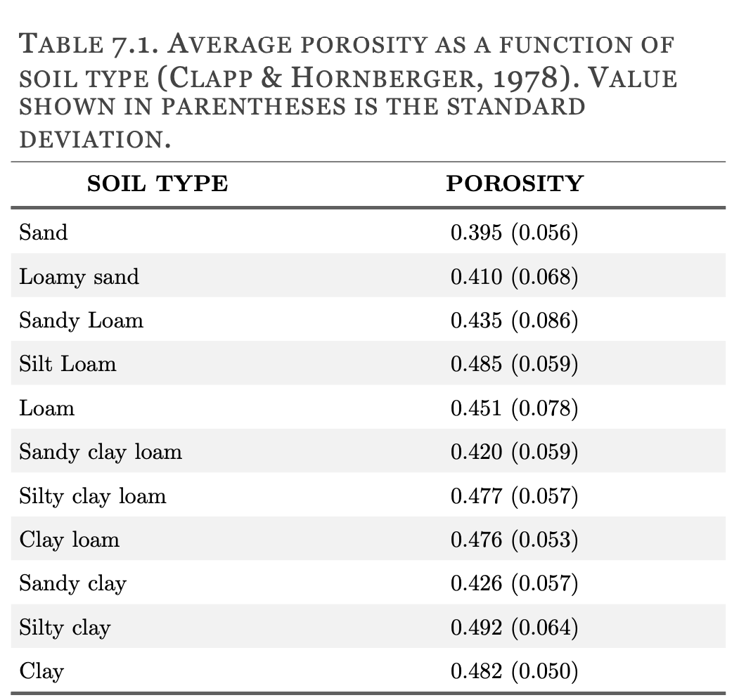This screenshot has height=700, width=739.
Task: Click the POROSITY column header
Action: (x=515, y=184)
